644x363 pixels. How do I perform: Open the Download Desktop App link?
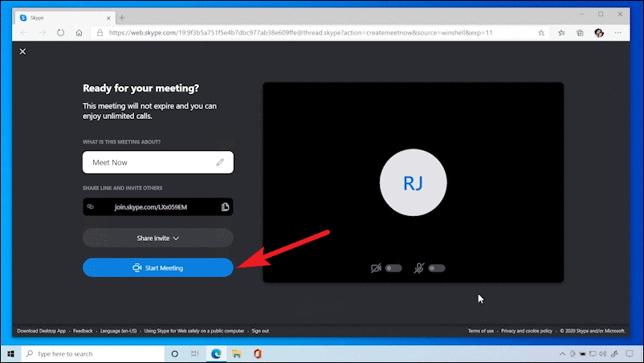coord(42,331)
